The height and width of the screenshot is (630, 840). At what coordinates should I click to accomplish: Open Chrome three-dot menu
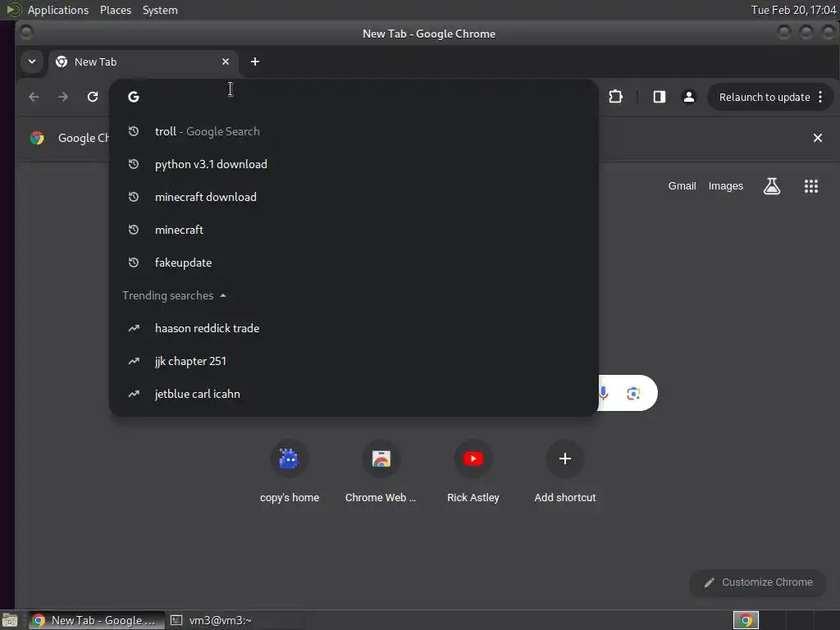820,97
